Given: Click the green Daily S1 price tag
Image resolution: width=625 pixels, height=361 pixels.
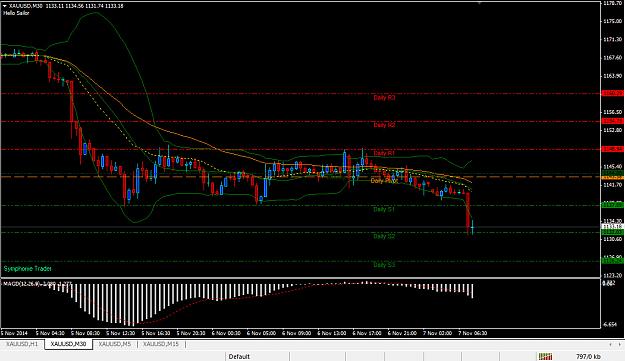Looking at the screenshot, I should click(612, 205).
